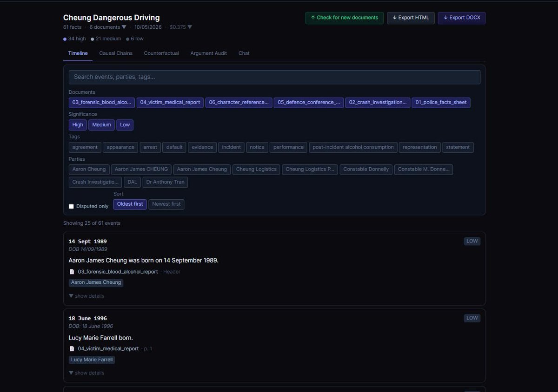Click the document icon beside 04_victim_medical_report
558x392 pixels.
72,348
